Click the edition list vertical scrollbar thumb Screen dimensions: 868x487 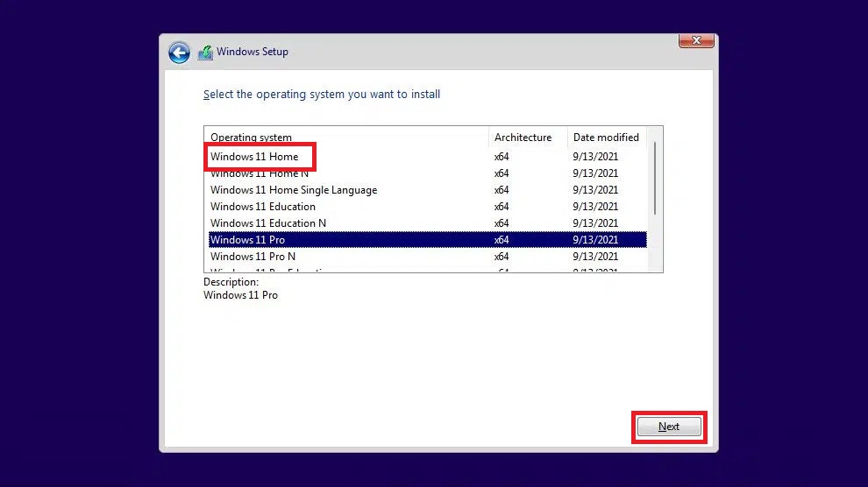[655, 178]
